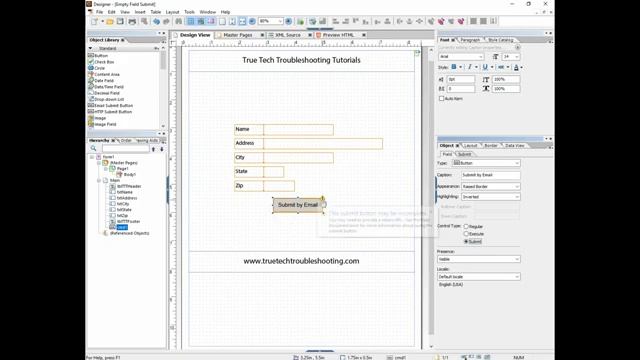Open the File menu

(99, 12)
